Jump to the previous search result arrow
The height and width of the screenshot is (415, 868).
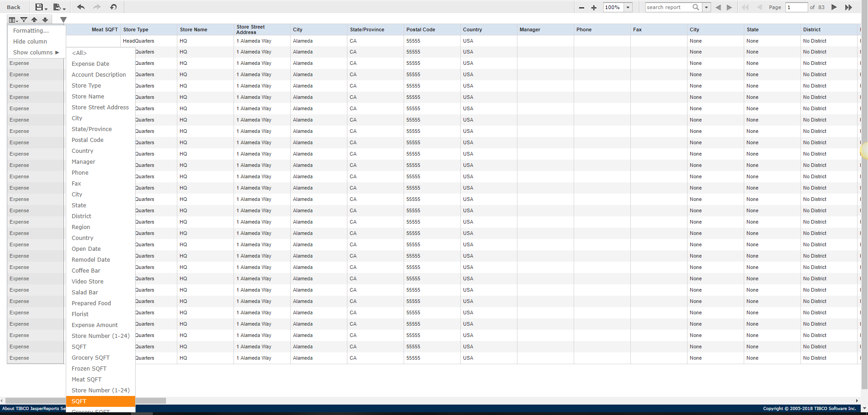(x=718, y=7)
